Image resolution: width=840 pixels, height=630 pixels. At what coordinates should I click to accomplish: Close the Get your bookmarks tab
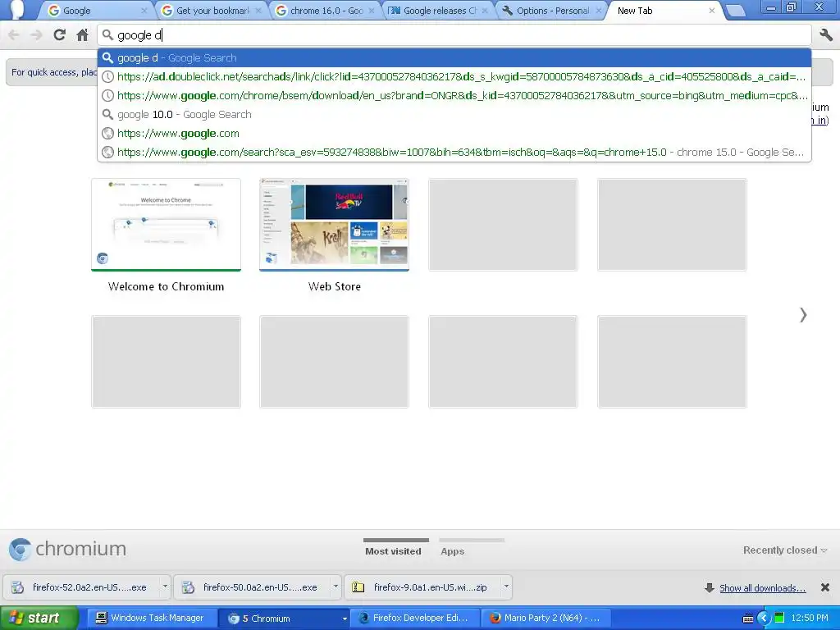(x=258, y=11)
